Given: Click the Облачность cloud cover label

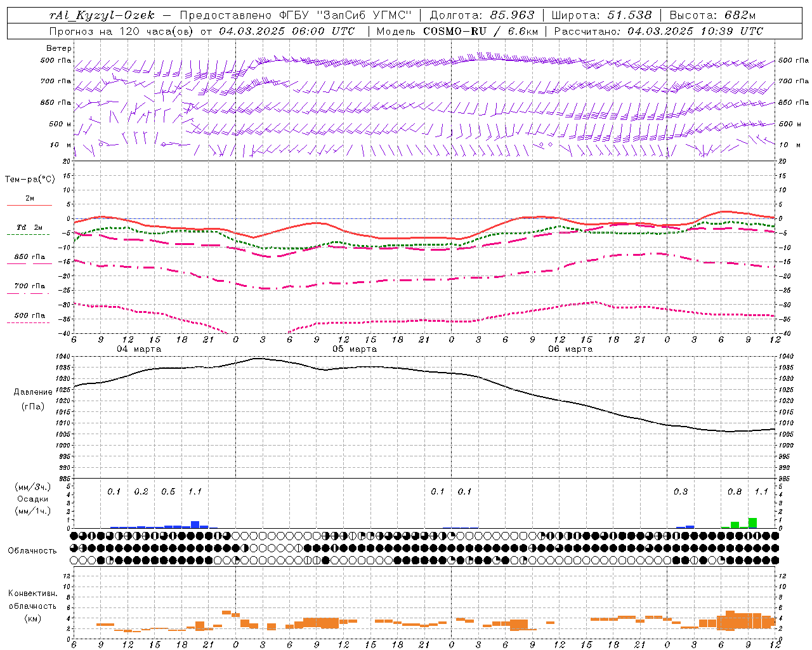Looking at the screenshot, I should pyautogui.click(x=32, y=550).
